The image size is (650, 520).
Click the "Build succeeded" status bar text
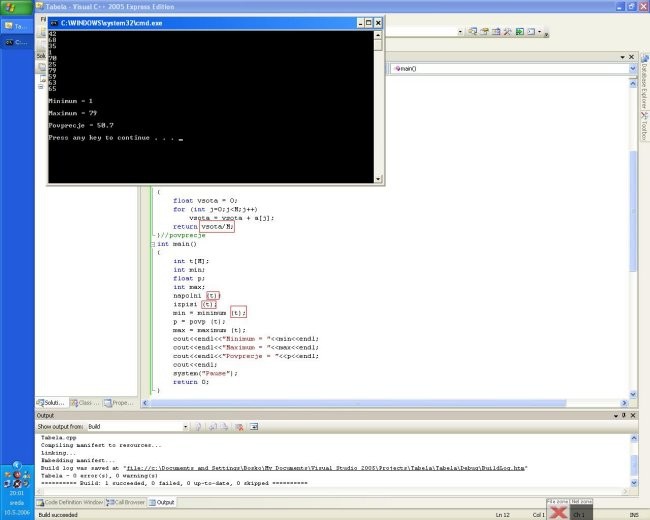point(58,515)
